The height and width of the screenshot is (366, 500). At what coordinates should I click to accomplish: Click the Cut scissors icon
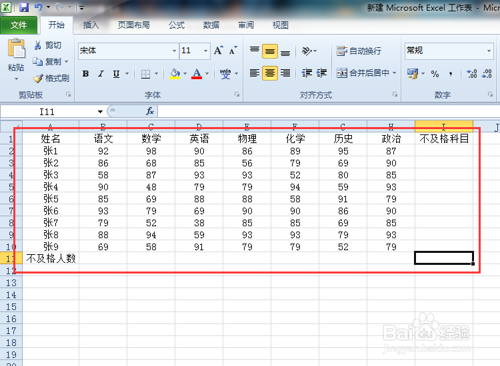pyautogui.click(x=38, y=45)
